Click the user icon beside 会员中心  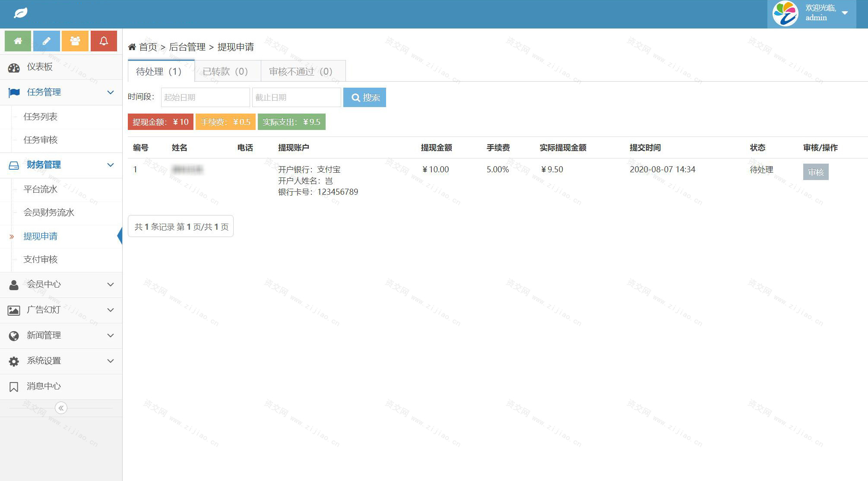(x=14, y=285)
